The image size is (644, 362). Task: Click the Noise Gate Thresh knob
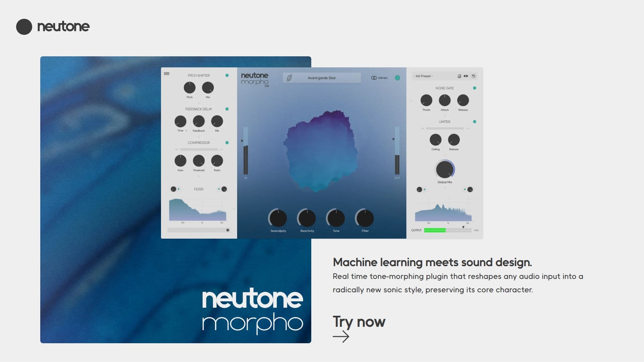[426, 100]
